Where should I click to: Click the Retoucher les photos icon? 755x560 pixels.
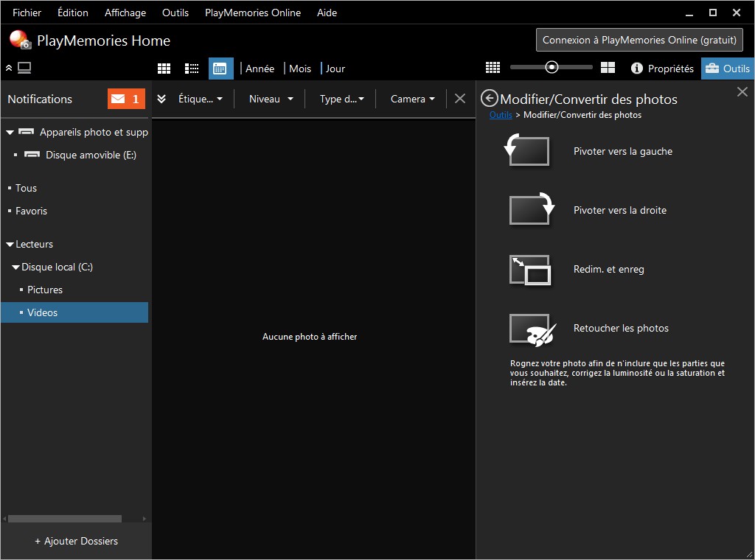532,330
